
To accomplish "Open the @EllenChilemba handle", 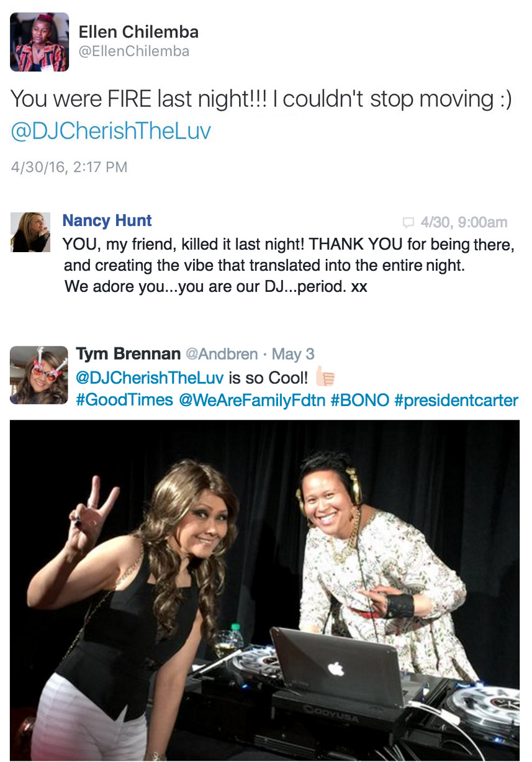I will (133, 52).
